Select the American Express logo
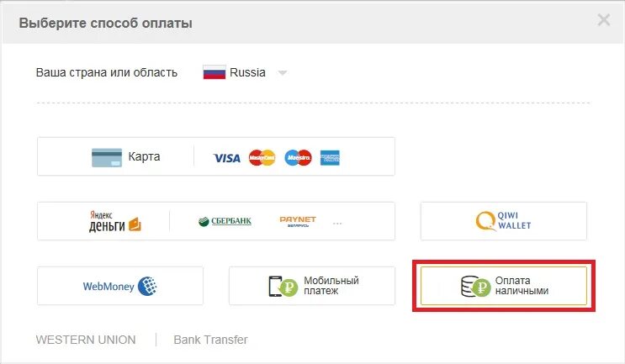The width and height of the screenshot is (625, 364). click(x=330, y=158)
